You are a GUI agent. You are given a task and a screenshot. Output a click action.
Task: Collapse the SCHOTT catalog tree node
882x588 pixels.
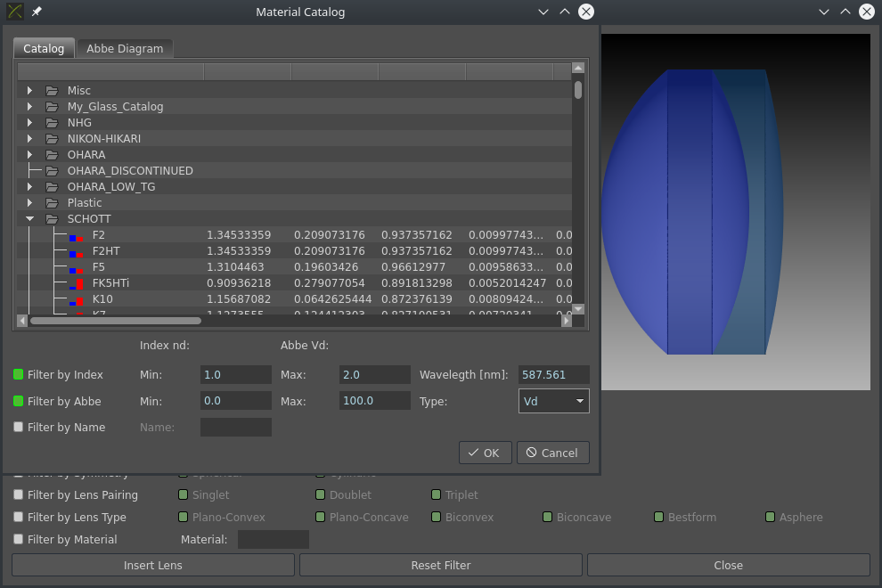coord(29,219)
